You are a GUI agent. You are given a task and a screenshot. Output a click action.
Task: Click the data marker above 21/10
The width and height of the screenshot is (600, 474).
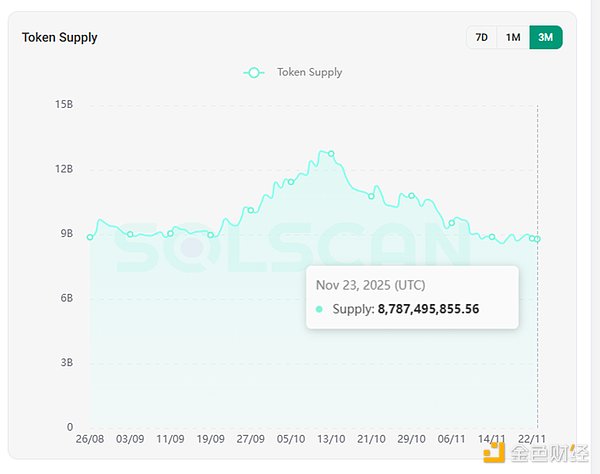[371, 195]
